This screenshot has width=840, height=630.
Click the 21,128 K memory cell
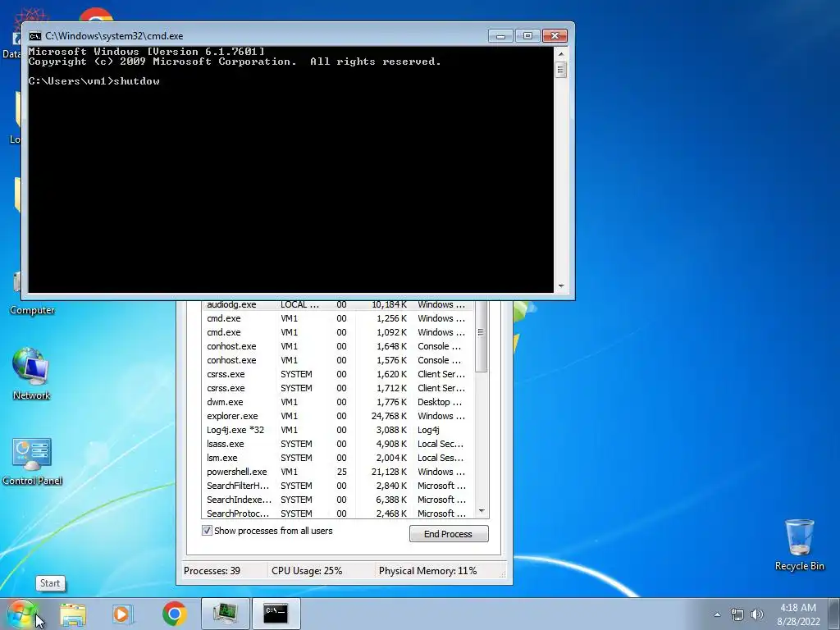390,472
